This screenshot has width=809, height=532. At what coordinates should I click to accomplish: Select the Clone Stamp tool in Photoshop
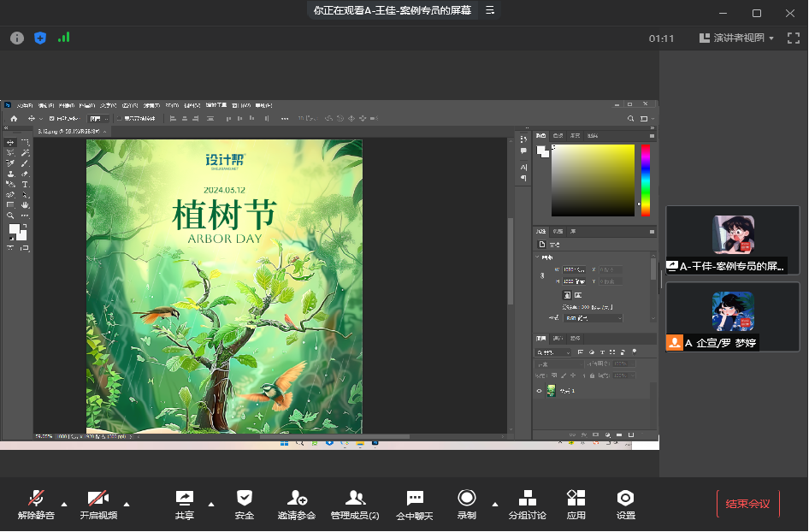pos(9,174)
